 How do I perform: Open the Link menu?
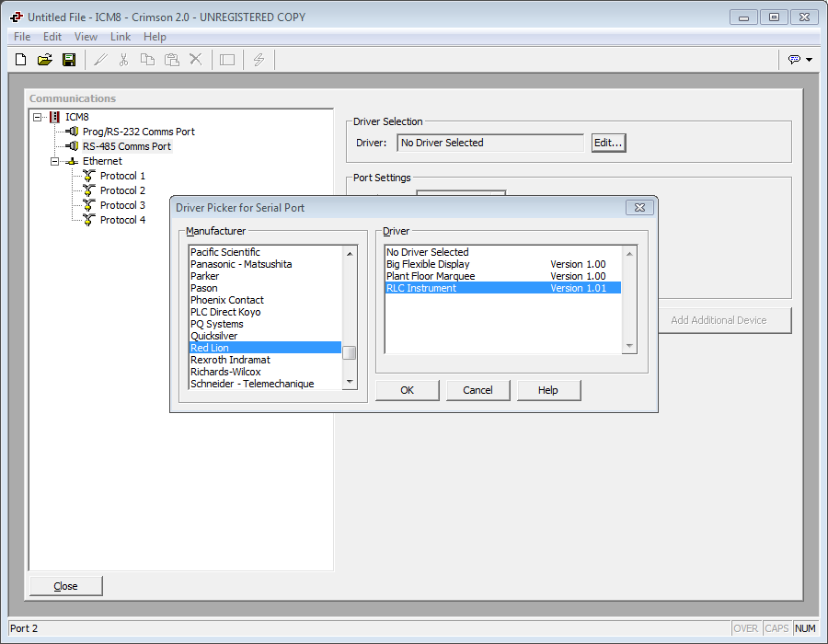click(x=121, y=37)
